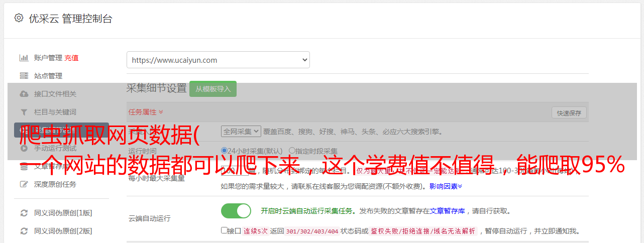Image resolution: width=644 pixels, height=243 pixels.
Task: Click the 快速保存 button
Action: point(569,113)
